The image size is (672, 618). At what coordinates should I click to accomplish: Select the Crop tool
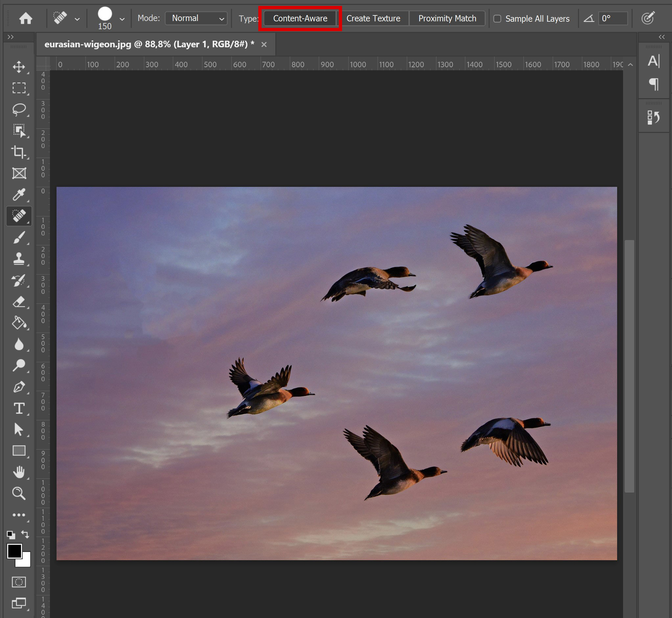coord(19,152)
